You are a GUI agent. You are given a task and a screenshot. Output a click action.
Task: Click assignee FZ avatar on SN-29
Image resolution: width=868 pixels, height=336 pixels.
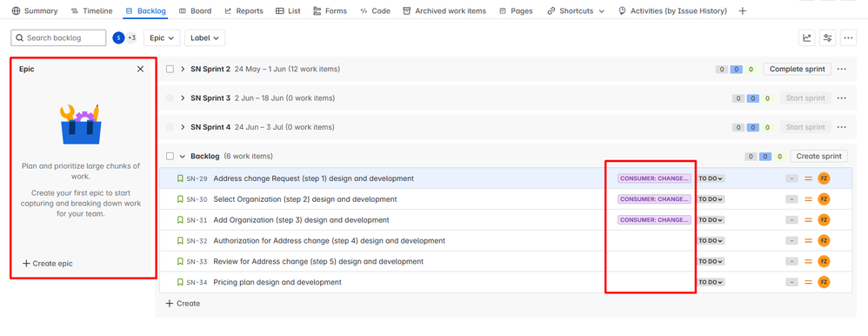[824, 178]
